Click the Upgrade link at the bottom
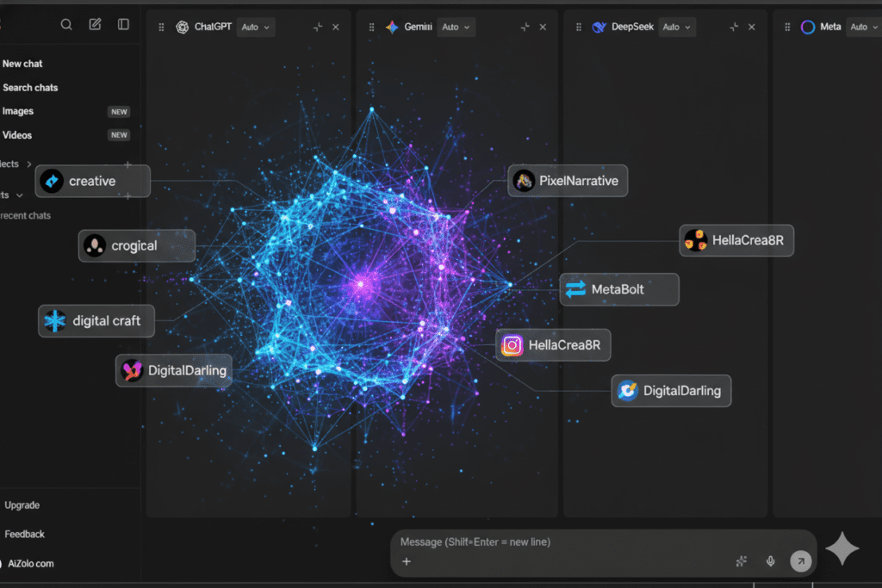 22,505
